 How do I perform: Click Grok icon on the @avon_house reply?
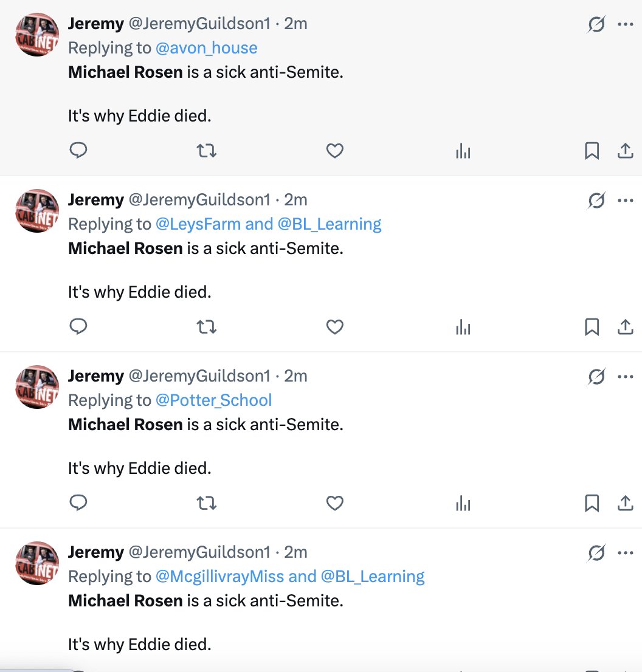click(596, 24)
